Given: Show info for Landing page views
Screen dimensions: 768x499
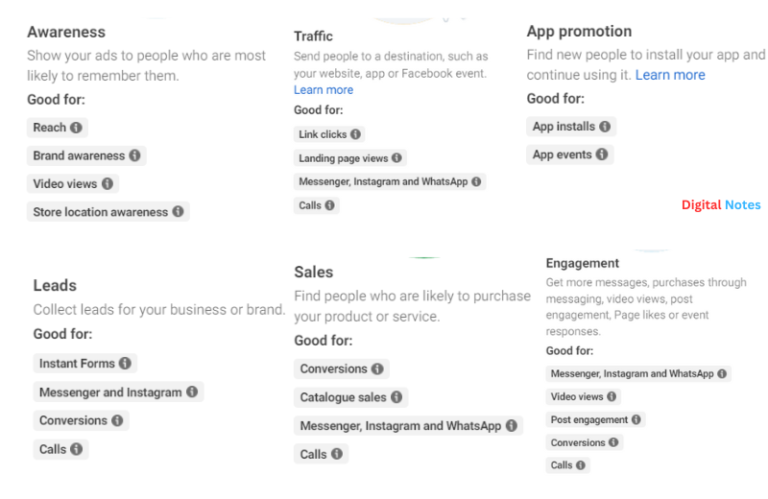Looking at the screenshot, I should (397, 158).
